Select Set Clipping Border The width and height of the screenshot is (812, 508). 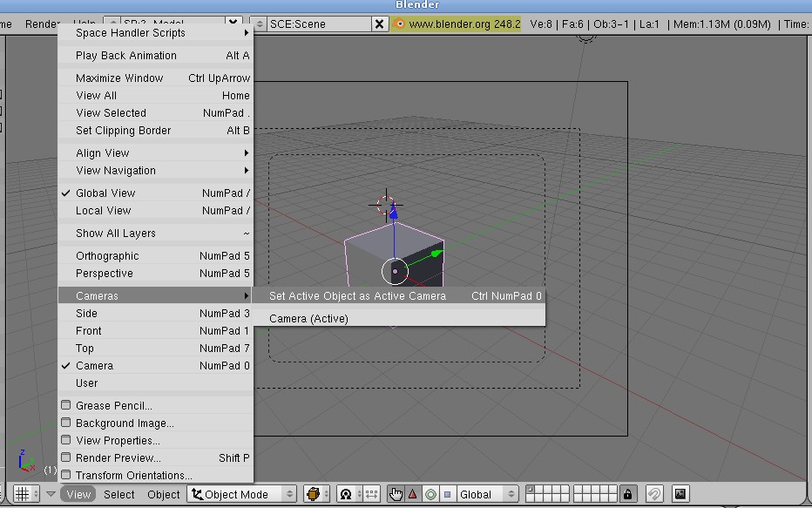point(155,131)
